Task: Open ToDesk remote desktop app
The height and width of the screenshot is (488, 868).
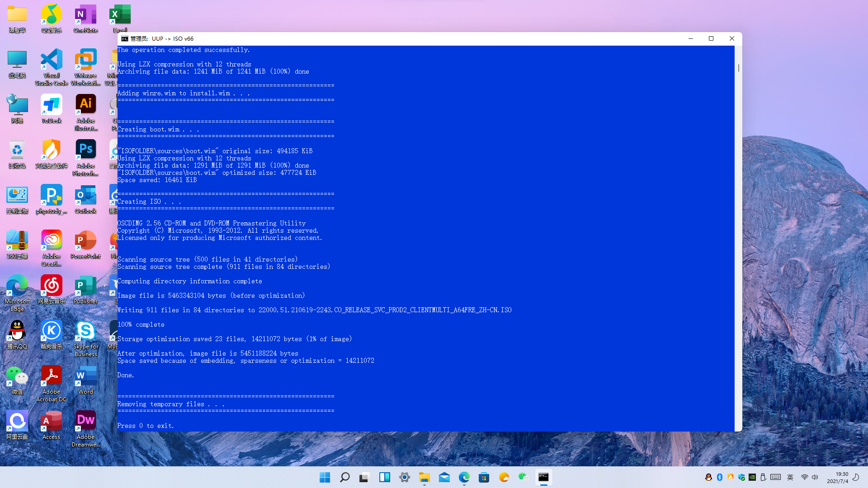Action: (x=51, y=105)
